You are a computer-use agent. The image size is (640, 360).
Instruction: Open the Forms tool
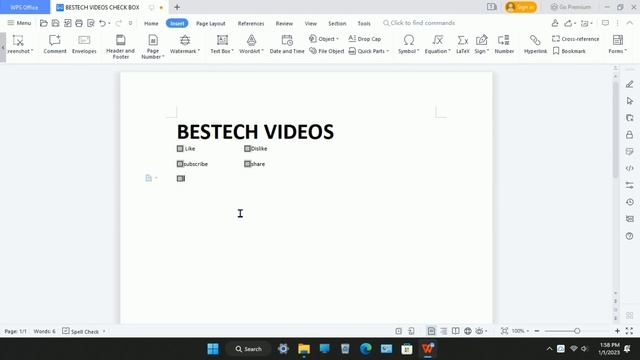618,44
